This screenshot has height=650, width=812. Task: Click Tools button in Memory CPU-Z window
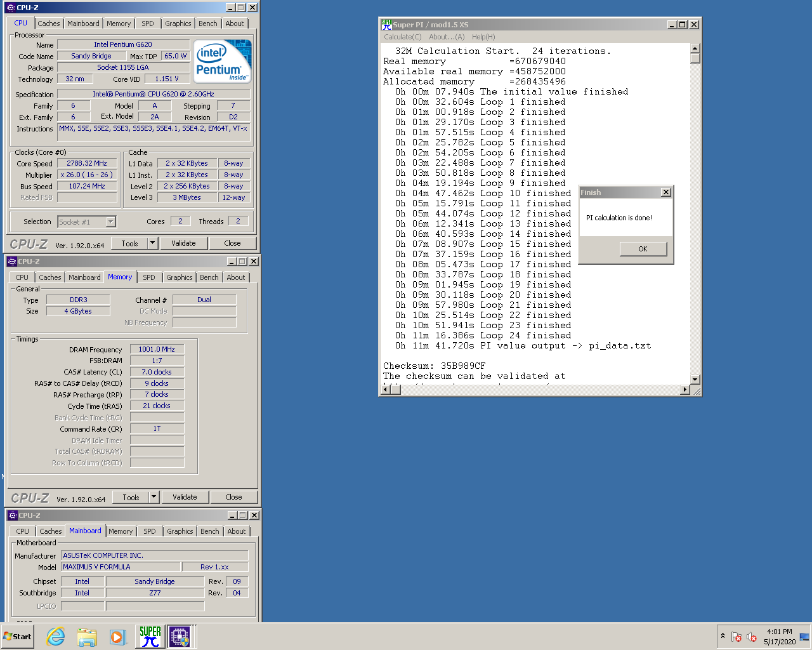[x=131, y=497]
